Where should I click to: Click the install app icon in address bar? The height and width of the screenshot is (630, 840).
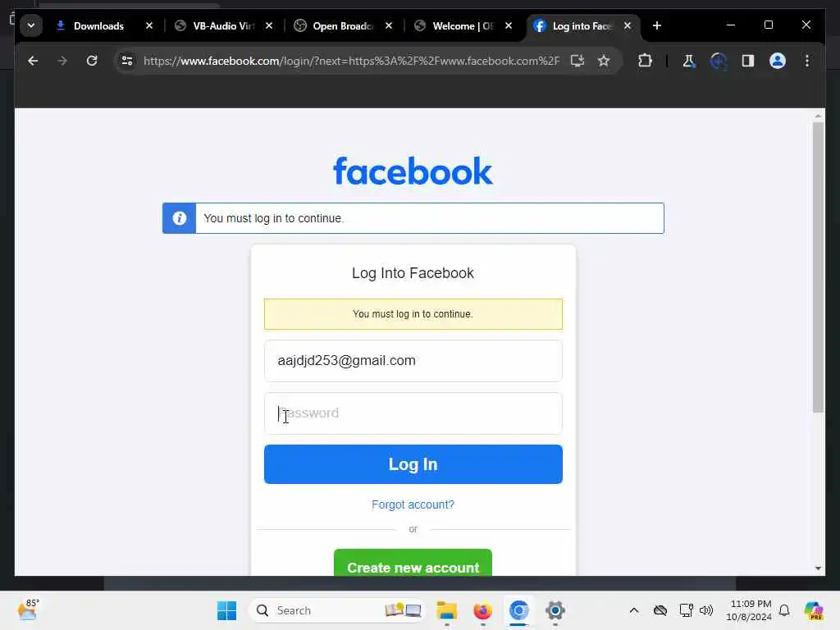point(577,61)
